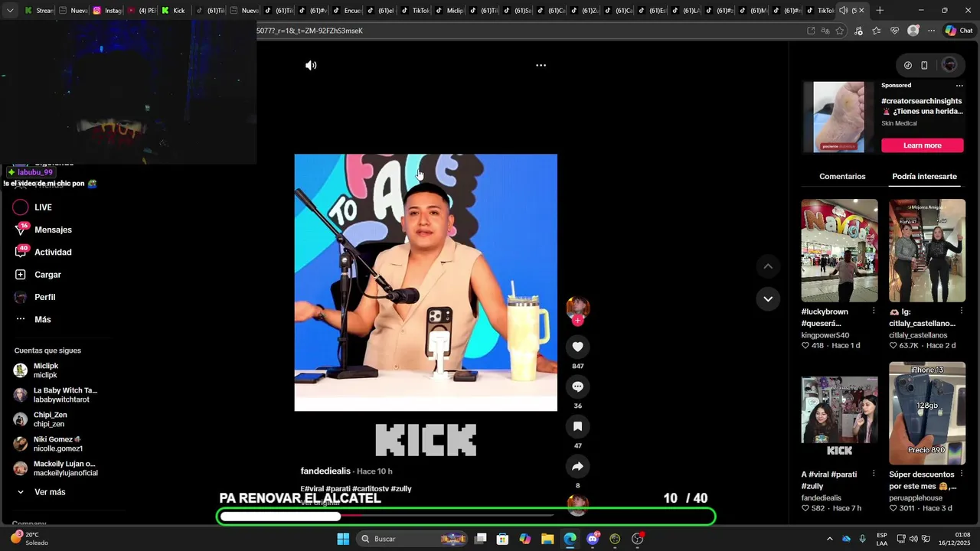The width and height of the screenshot is (980, 551).
Task: Open iPhone 13 peruapplehouse video thumbnail
Action: click(927, 413)
